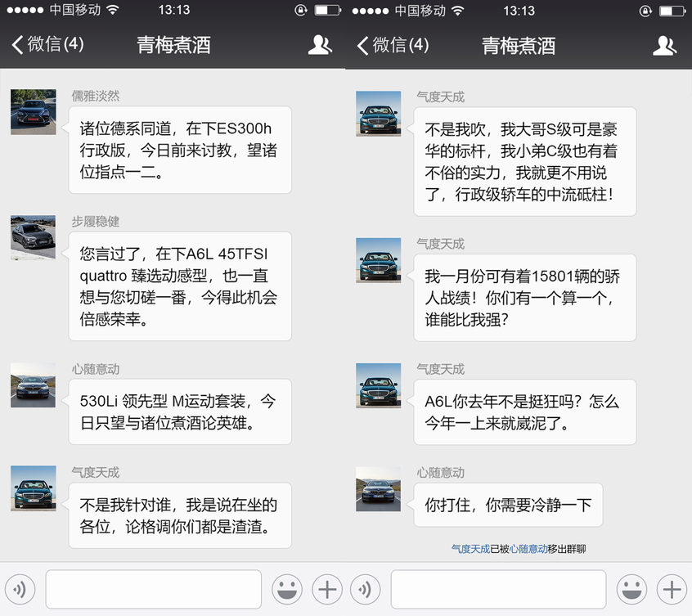Tap sender name 气度天成 above the 15801辆 message

pyautogui.click(x=440, y=244)
